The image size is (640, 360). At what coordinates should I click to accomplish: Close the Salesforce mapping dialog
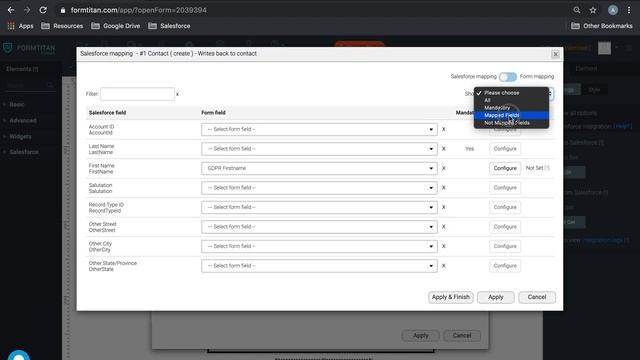click(556, 54)
